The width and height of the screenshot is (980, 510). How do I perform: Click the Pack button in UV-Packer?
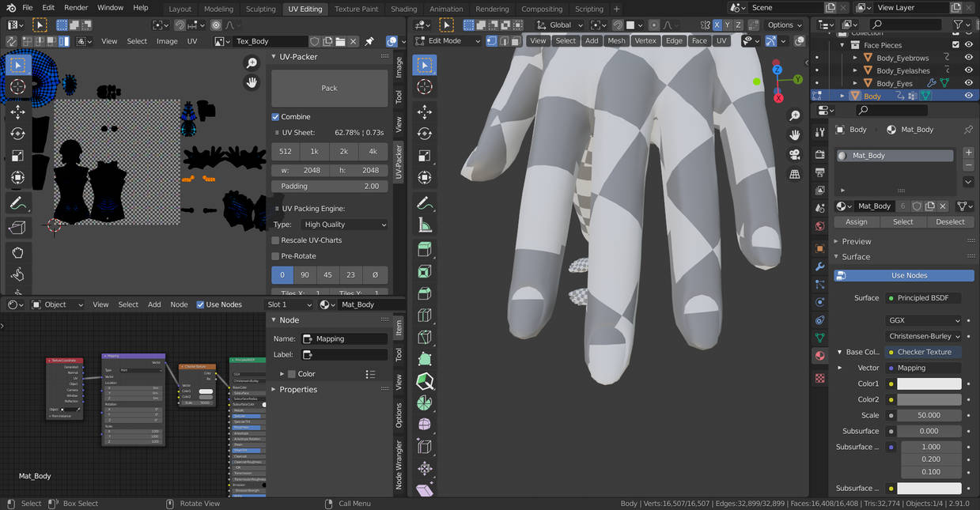[330, 88]
